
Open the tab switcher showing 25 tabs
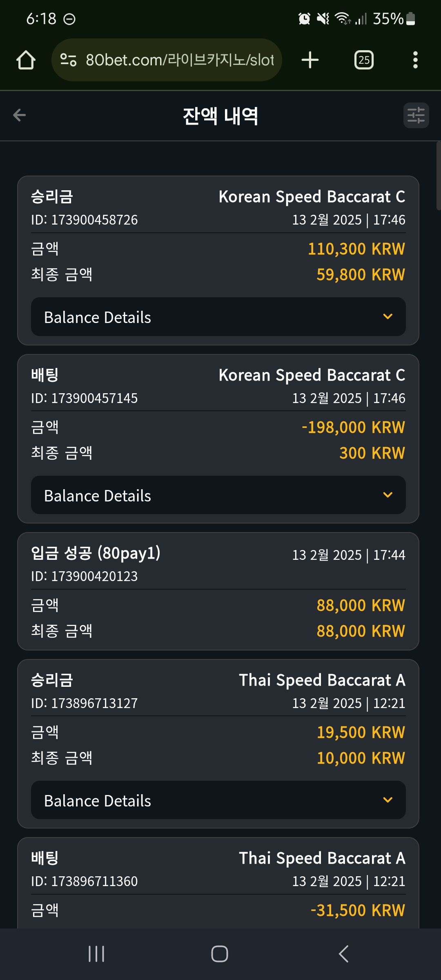(x=364, y=60)
